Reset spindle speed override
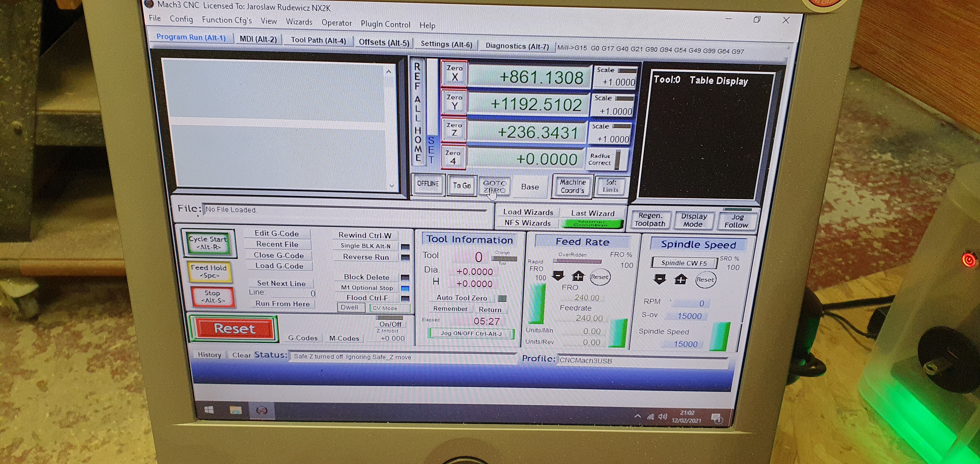 click(705, 280)
